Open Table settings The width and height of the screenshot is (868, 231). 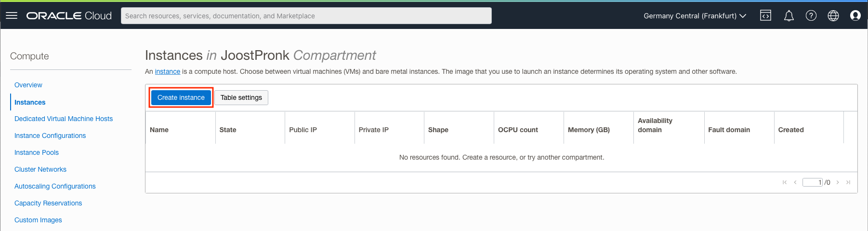(241, 97)
